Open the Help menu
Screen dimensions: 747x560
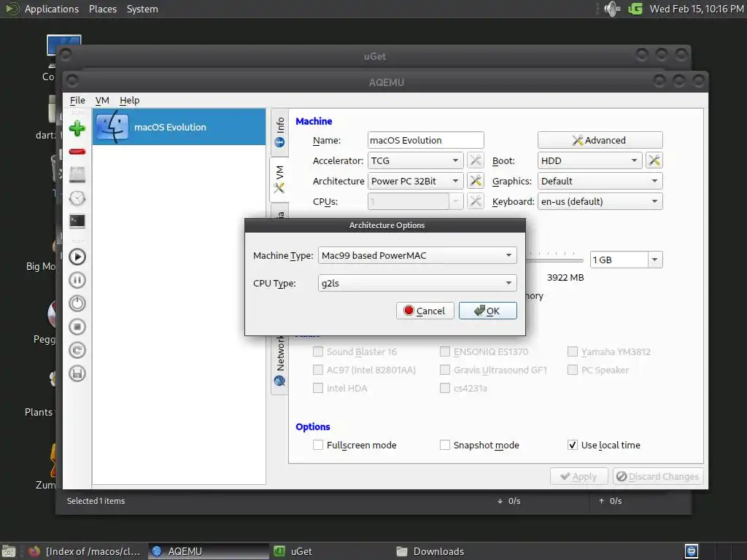click(129, 101)
